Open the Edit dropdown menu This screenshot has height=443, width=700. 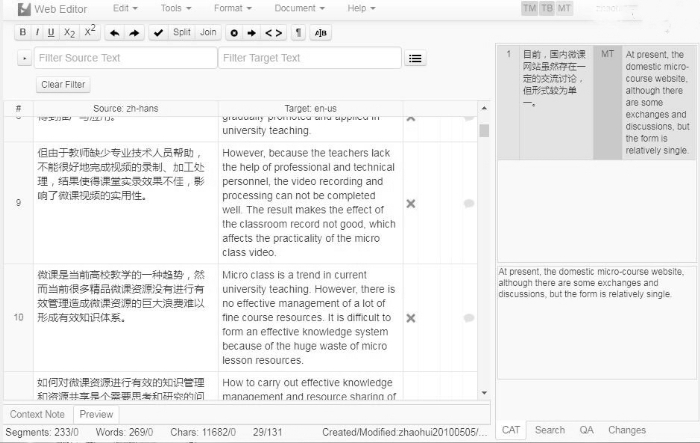124,8
